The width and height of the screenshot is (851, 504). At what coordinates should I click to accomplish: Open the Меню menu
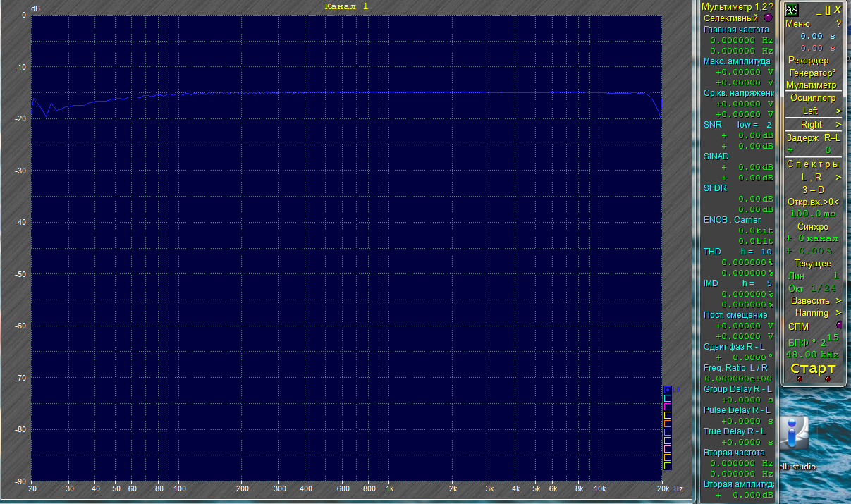point(798,23)
